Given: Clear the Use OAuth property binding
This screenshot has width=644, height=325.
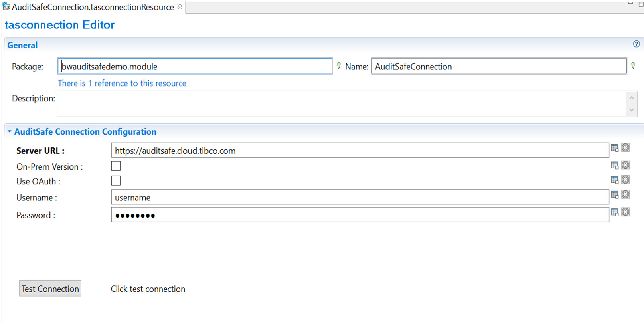Looking at the screenshot, I should pyautogui.click(x=626, y=180).
